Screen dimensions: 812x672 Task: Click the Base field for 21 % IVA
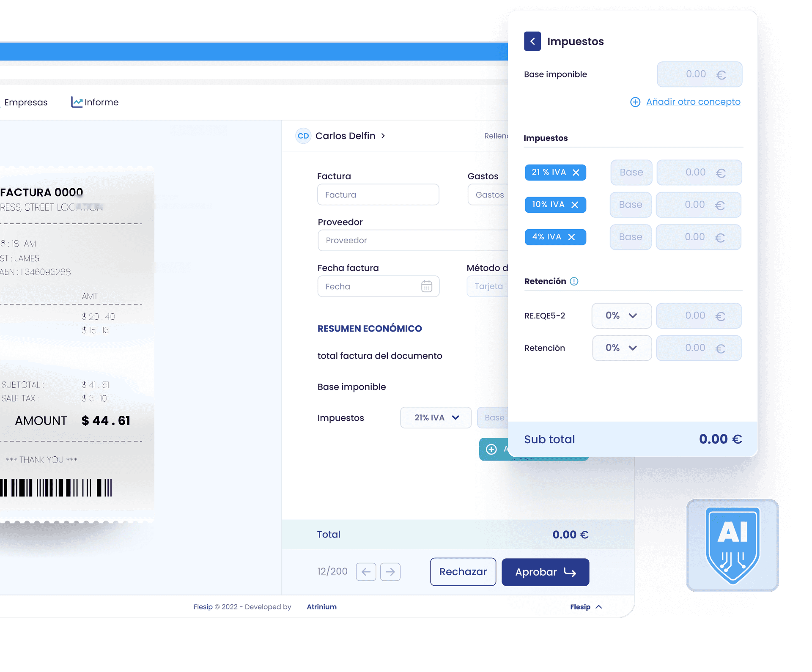point(631,173)
